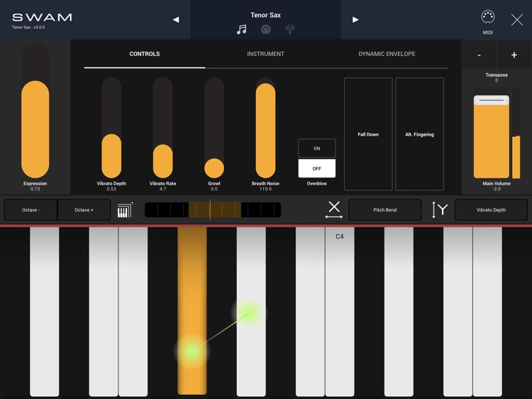Image resolution: width=532 pixels, height=399 pixels.
Task: Go to previous instrument with left arrow
Action: pos(176,20)
